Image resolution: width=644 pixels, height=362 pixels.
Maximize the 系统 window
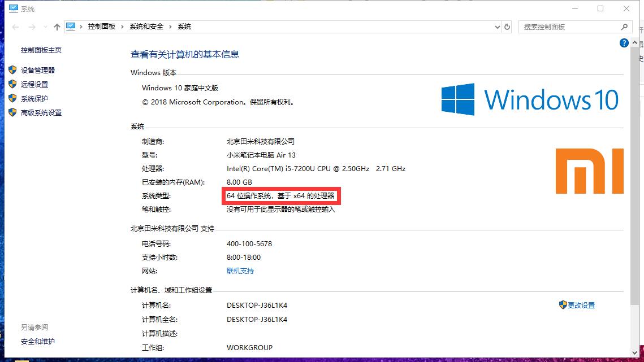tap(600, 8)
